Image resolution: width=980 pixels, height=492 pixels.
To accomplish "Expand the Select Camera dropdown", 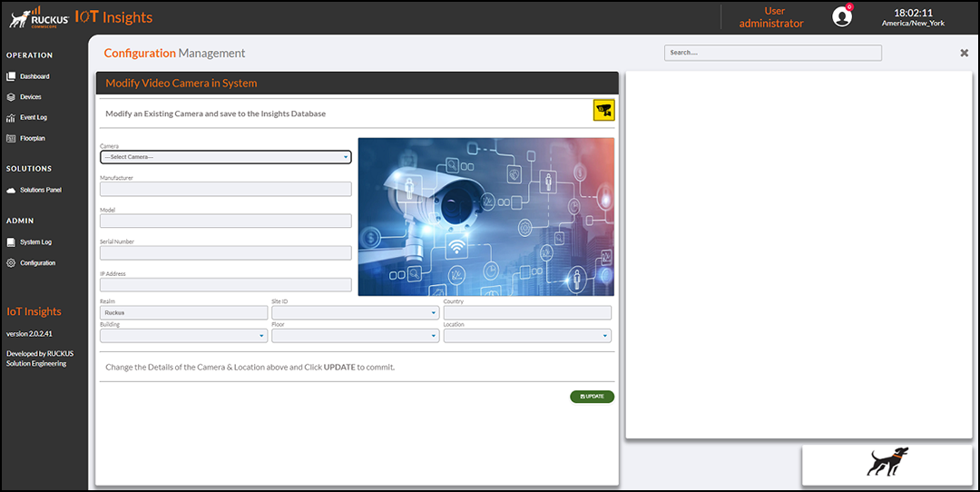I will point(226,157).
